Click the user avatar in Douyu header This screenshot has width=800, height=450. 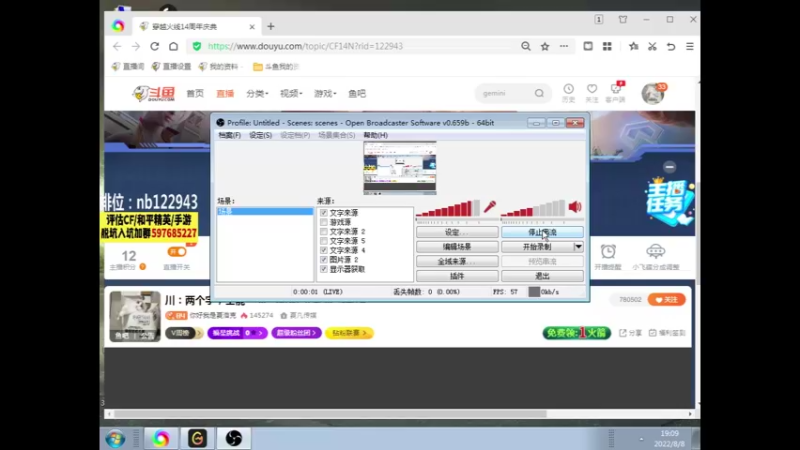[x=653, y=94]
